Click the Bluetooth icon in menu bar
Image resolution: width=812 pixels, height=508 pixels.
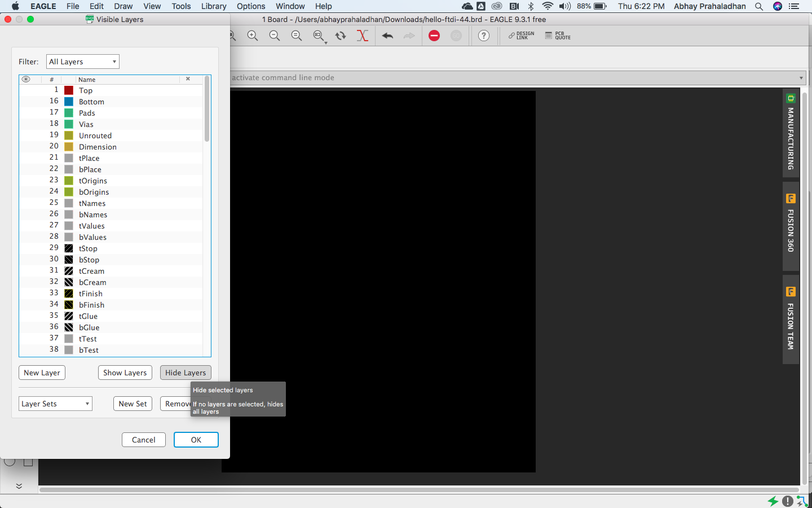(x=531, y=6)
